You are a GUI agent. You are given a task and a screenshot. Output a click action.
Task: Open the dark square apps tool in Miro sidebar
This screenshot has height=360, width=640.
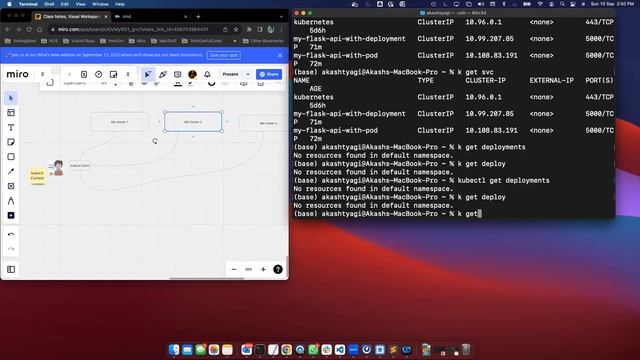coord(11,215)
